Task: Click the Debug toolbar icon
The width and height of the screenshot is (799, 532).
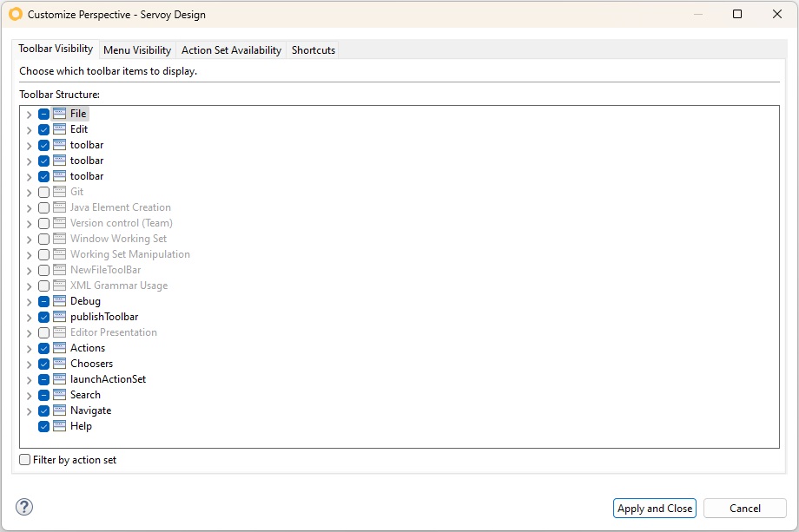Action: 59,301
